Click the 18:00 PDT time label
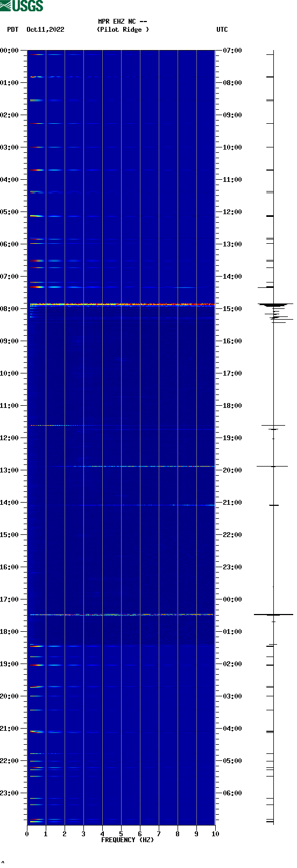The image size is (297, 868). point(9,632)
